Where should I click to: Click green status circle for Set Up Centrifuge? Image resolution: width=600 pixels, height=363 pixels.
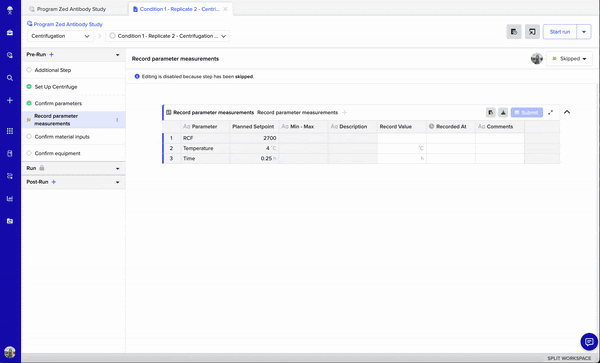[x=29, y=87]
